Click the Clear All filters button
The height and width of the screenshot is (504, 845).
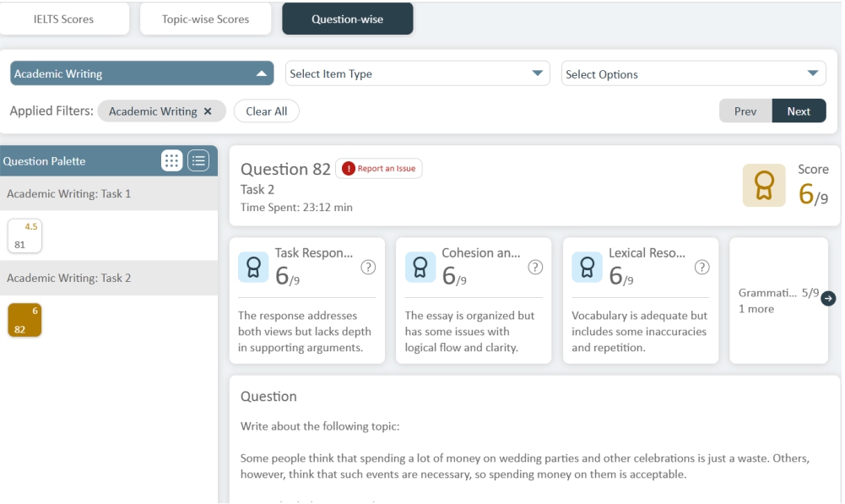pos(266,111)
